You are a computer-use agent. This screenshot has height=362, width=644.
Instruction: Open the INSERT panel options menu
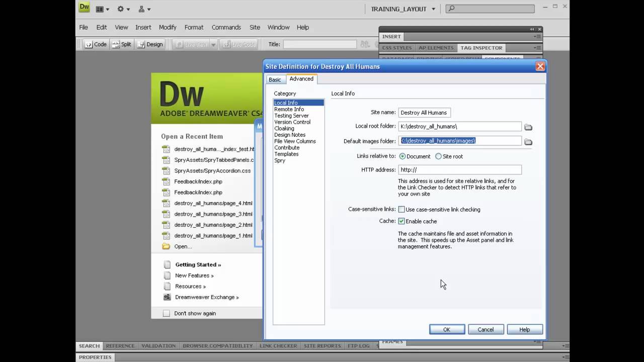(538, 37)
